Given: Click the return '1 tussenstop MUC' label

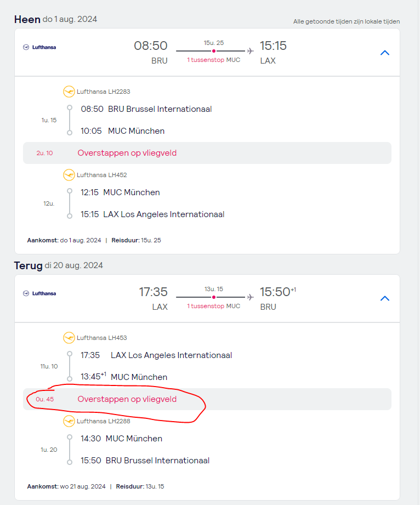Looking at the screenshot, I should [213, 306].
